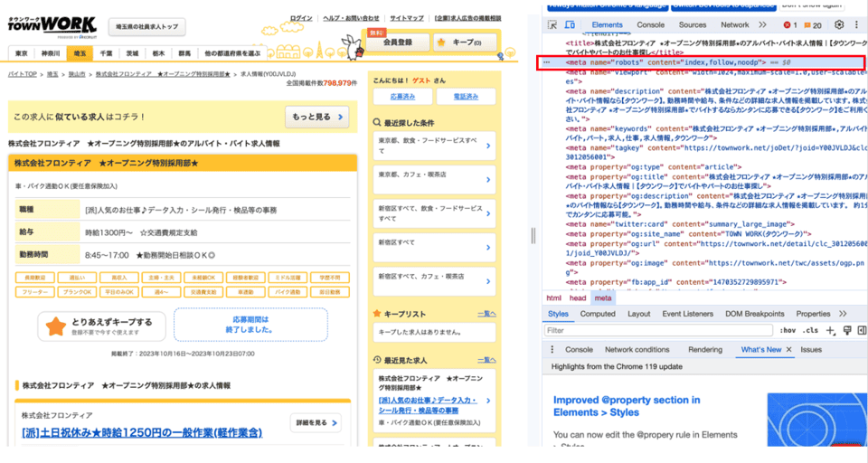The height and width of the screenshot is (463, 868).
Task: Select the Layout sidebar tab
Action: (639, 314)
